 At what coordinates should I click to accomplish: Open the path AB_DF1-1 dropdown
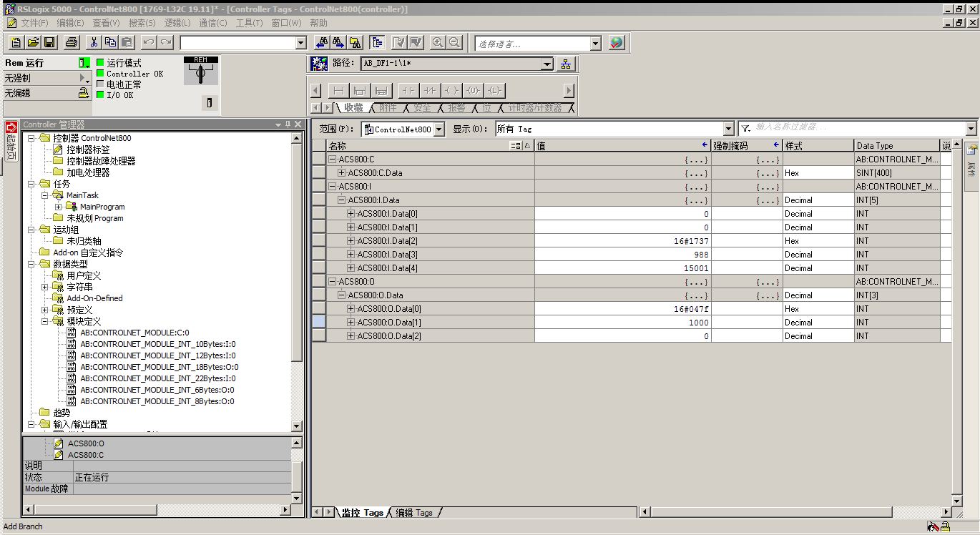(x=547, y=64)
